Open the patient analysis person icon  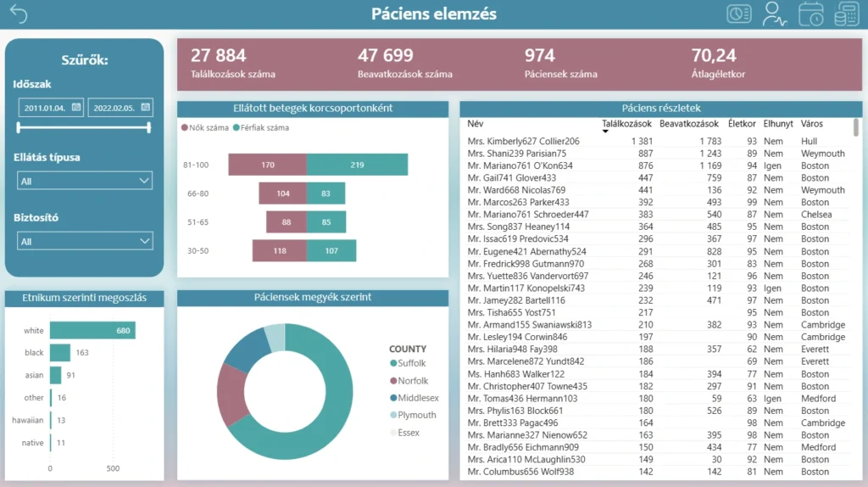[774, 14]
